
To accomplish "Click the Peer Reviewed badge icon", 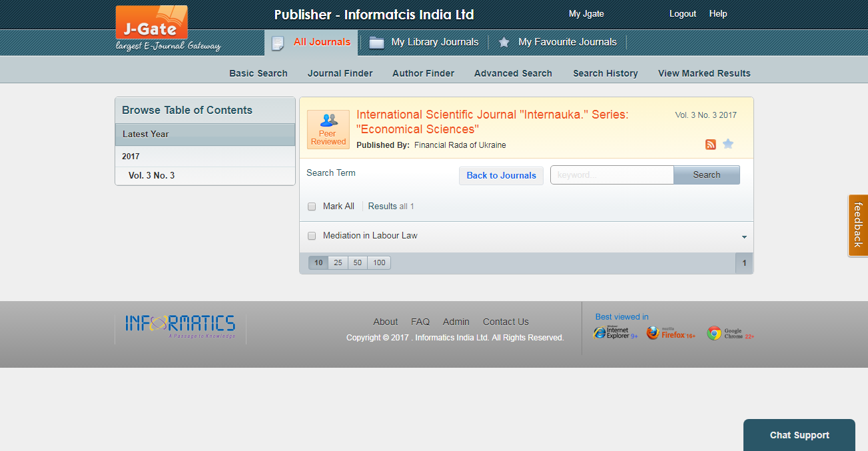I will (328, 129).
